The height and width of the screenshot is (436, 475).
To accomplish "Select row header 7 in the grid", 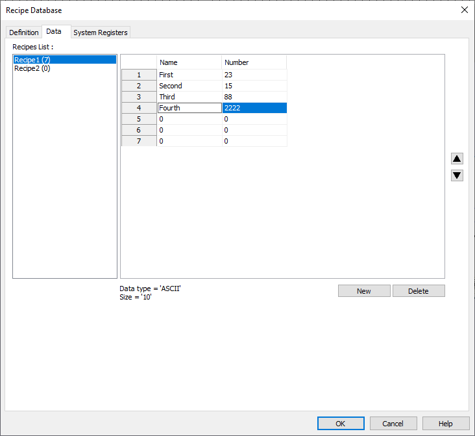I will pos(139,141).
